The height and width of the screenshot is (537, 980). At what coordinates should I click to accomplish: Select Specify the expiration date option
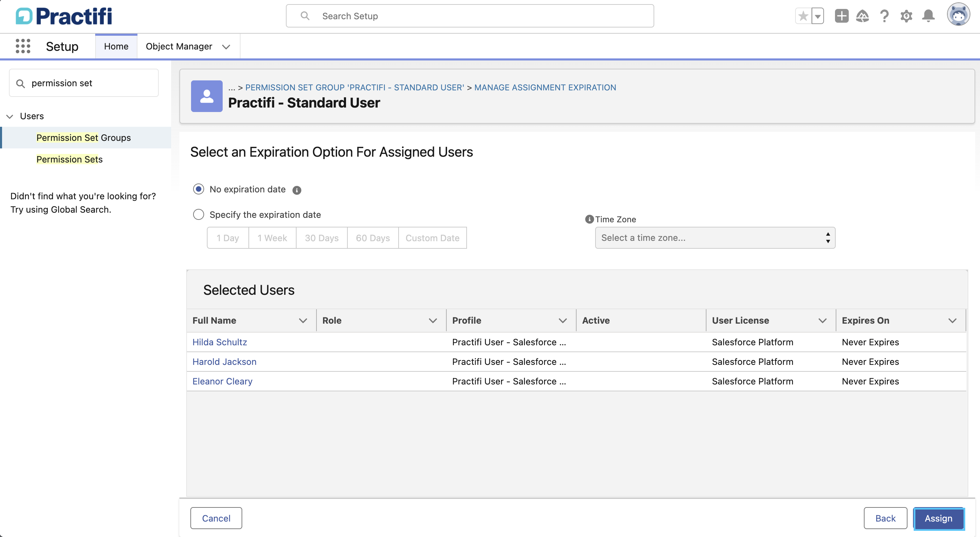(199, 214)
